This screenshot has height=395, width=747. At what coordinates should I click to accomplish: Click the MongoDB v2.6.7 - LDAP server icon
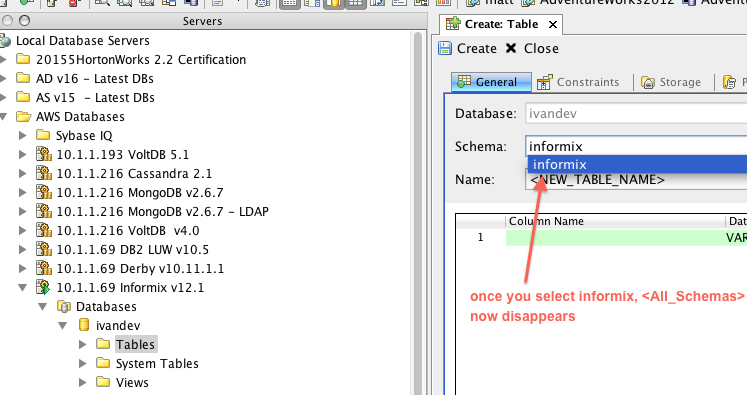pyautogui.click(x=44, y=212)
